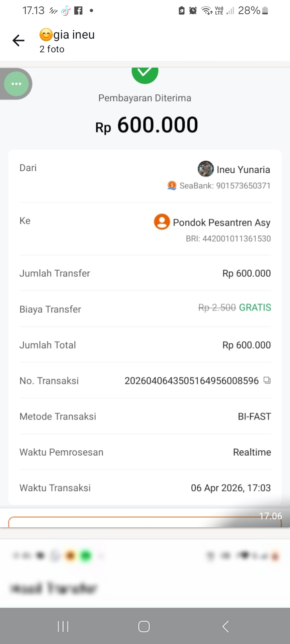Tap the transaction number 20260406435051649560085​96
This screenshot has height=644, width=290.
(x=191, y=381)
